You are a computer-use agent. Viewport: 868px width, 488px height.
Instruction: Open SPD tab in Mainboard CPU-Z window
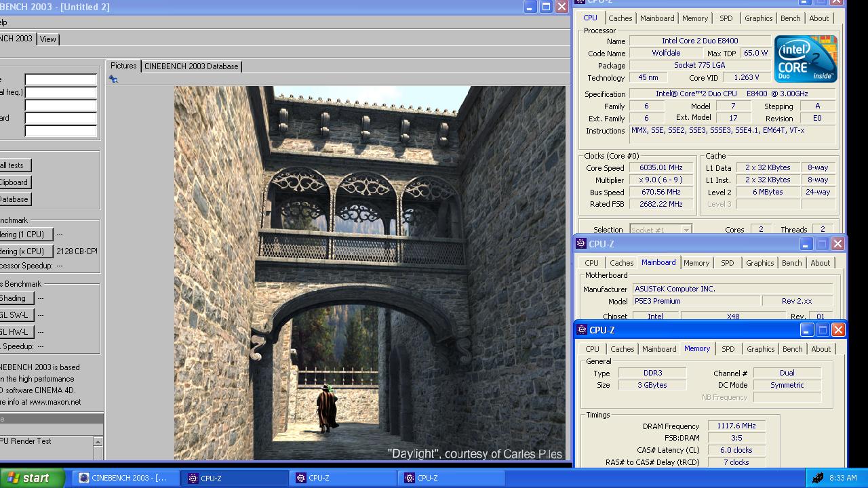pos(728,263)
